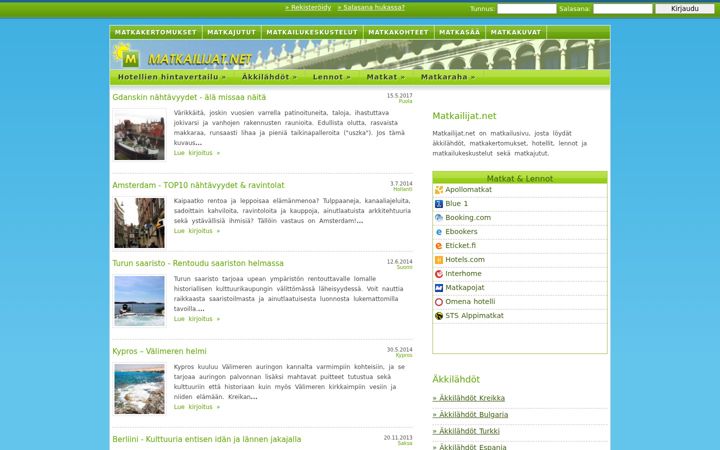Click the Eticket.fi icon
This screenshot has height=450, width=720.
439,246
